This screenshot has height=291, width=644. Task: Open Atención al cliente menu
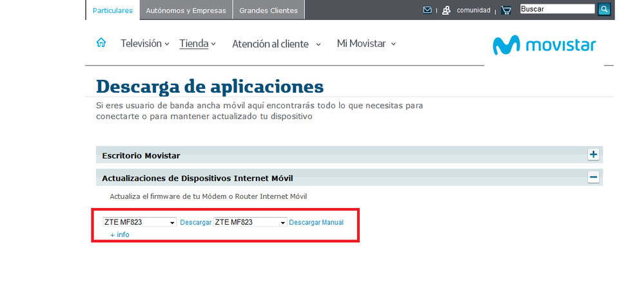[x=276, y=44]
